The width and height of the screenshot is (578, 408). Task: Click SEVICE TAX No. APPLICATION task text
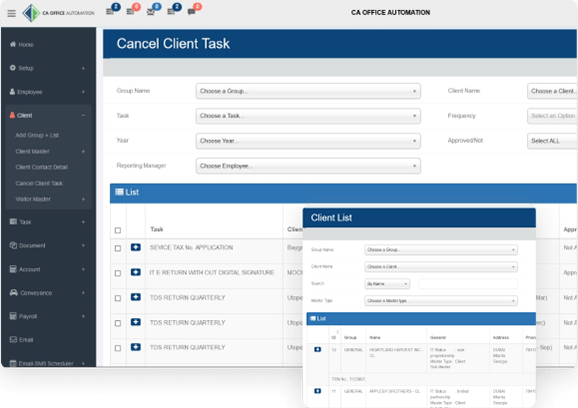coord(191,247)
